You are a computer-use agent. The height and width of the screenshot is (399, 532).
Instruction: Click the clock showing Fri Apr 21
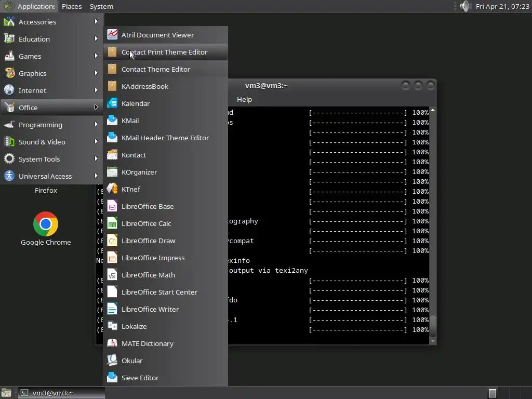[502, 6]
